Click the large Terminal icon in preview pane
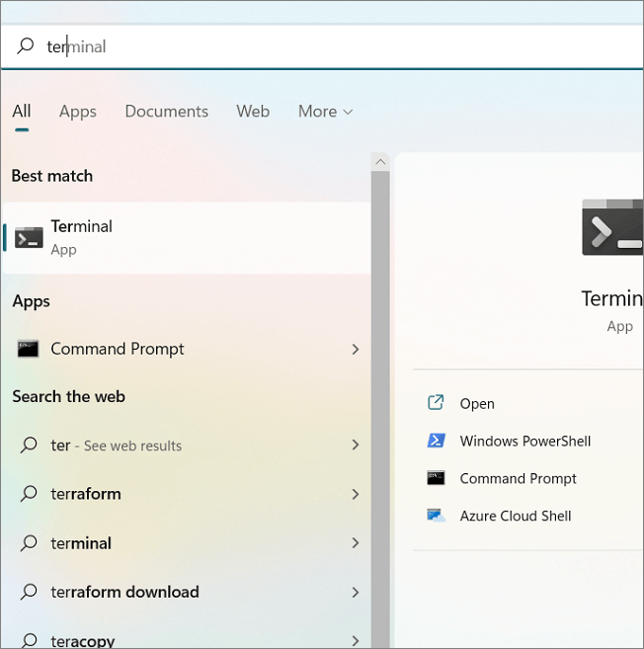This screenshot has height=649, width=644. click(x=612, y=227)
